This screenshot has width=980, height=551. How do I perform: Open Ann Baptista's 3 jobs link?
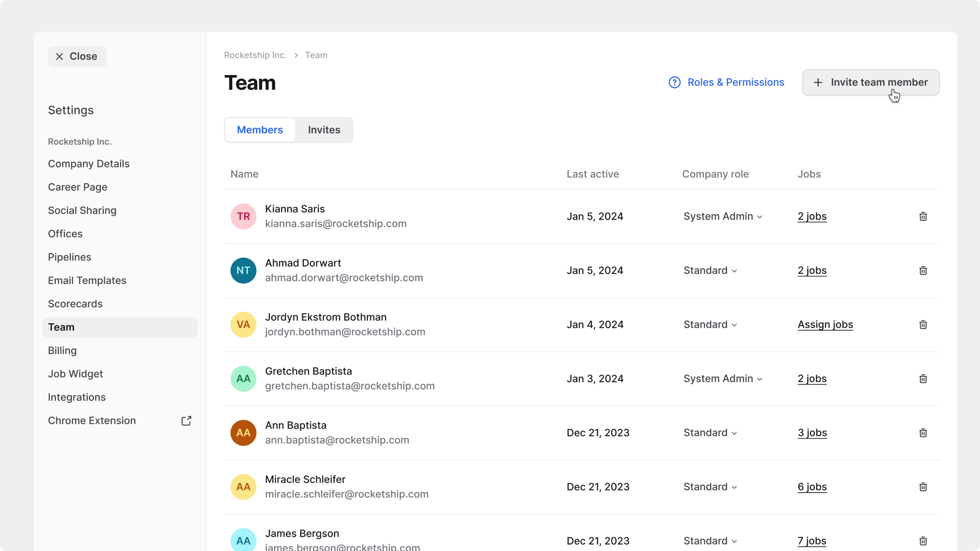click(x=812, y=433)
